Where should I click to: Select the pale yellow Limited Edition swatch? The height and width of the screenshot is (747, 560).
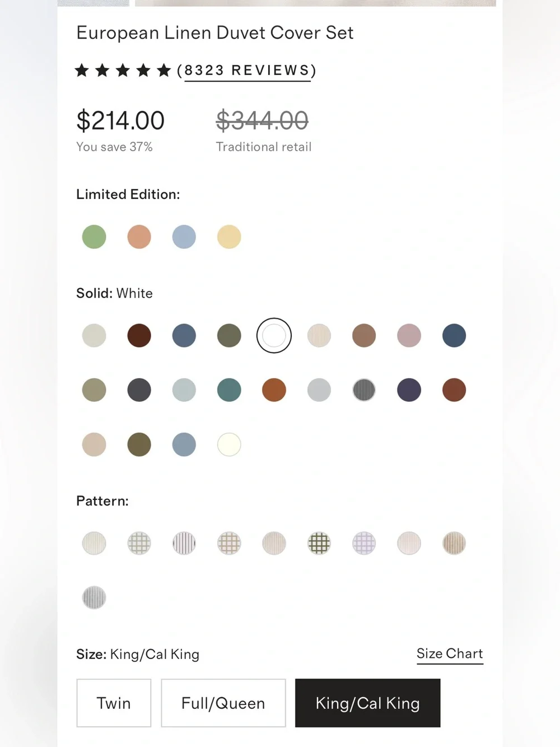(229, 236)
